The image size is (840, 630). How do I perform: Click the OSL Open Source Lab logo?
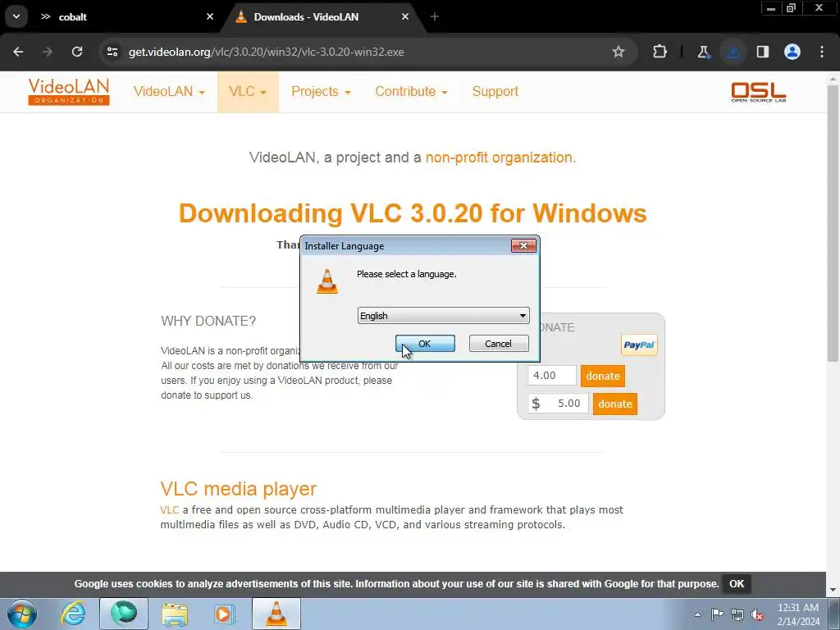coord(759,92)
